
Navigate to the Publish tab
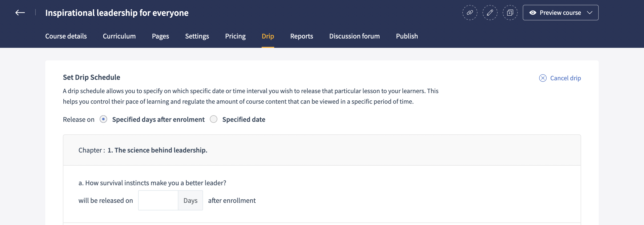pyautogui.click(x=407, y=36)
